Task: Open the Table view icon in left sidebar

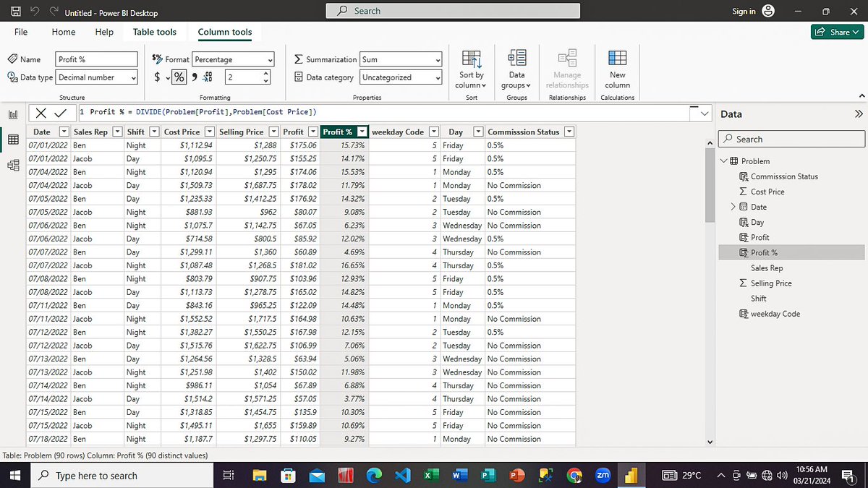Action: [x=12, y=140]
